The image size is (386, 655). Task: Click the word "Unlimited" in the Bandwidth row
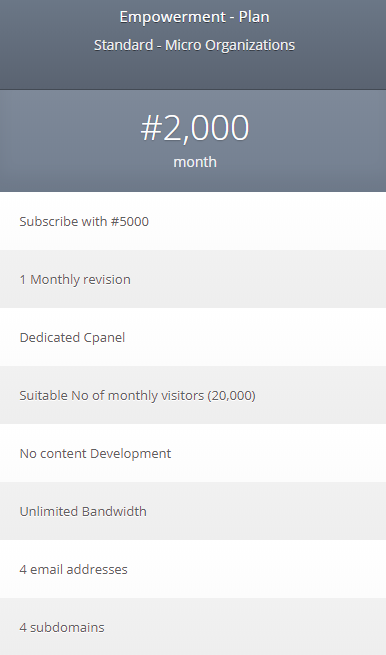pos(49,511)
